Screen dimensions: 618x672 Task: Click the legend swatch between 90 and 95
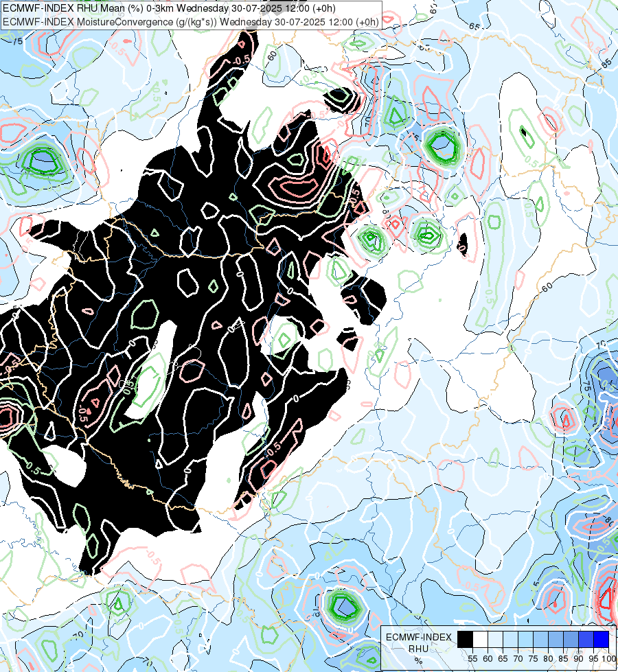click(586, 639)
